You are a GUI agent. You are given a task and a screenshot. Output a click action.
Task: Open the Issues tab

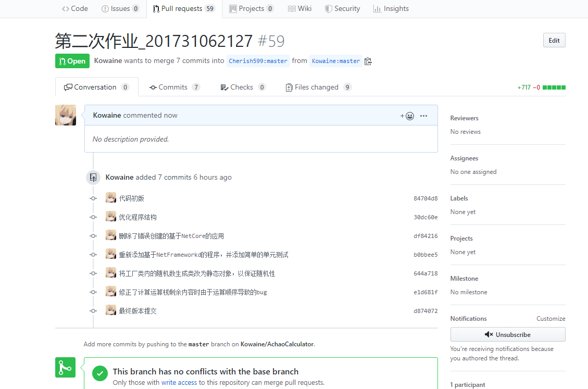120,9
